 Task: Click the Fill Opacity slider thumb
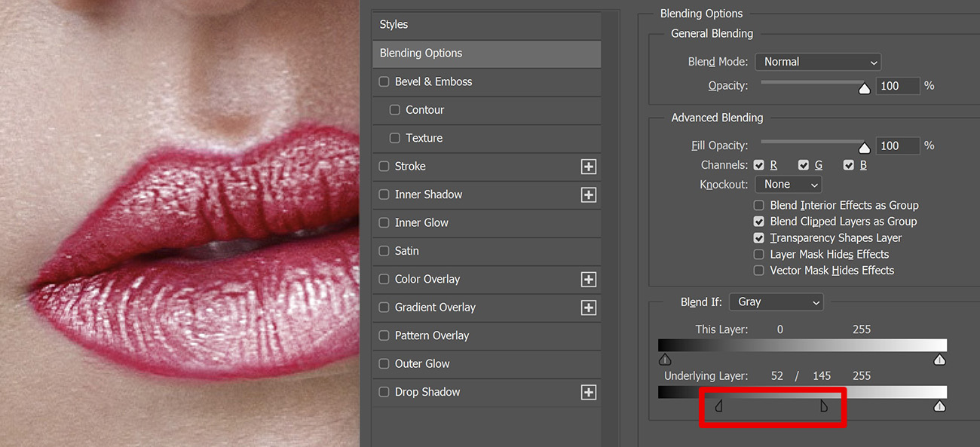864,145
